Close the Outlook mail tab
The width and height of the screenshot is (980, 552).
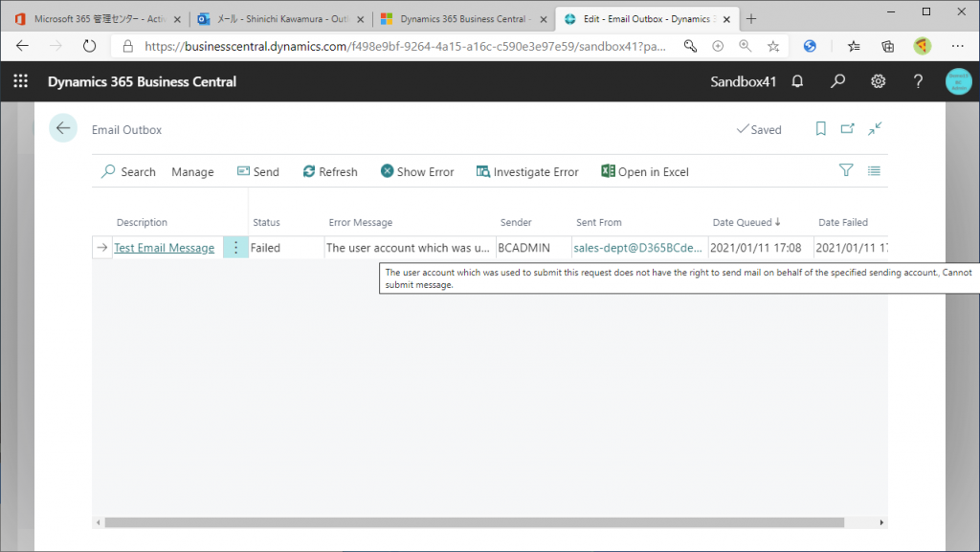(x=360, y=19)
